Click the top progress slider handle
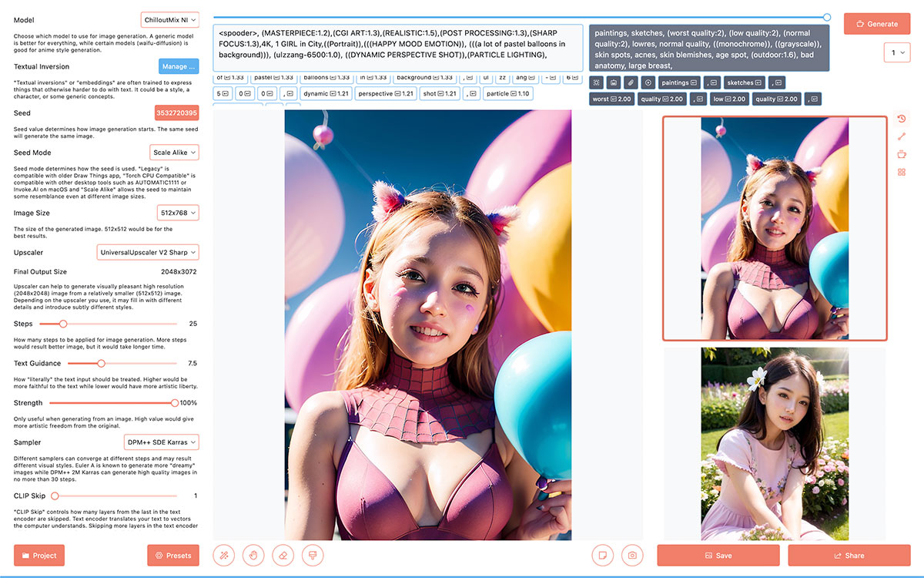This screenshot has height=578, width=924. (827, 16)
